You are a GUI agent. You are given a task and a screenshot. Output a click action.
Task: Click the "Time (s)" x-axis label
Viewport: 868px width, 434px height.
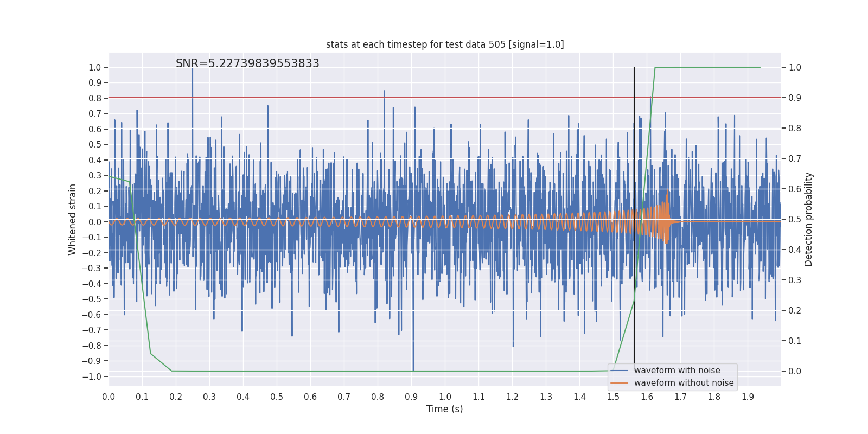pos(444,409)
